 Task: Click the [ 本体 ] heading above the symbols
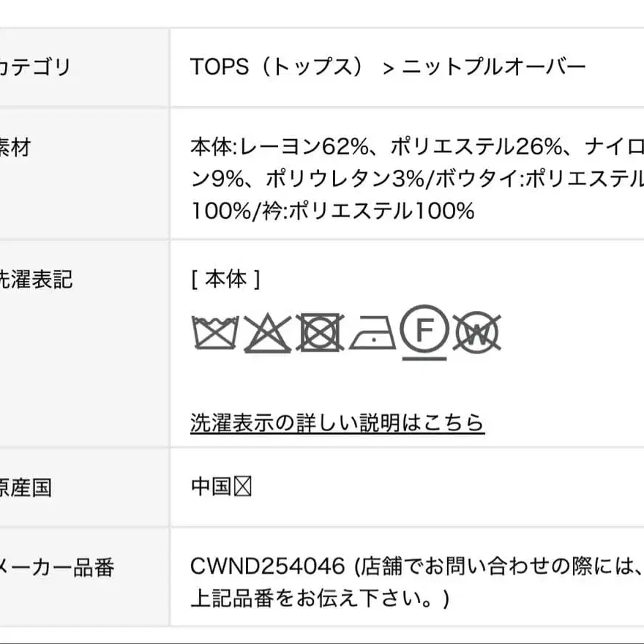tap(225, 279)
